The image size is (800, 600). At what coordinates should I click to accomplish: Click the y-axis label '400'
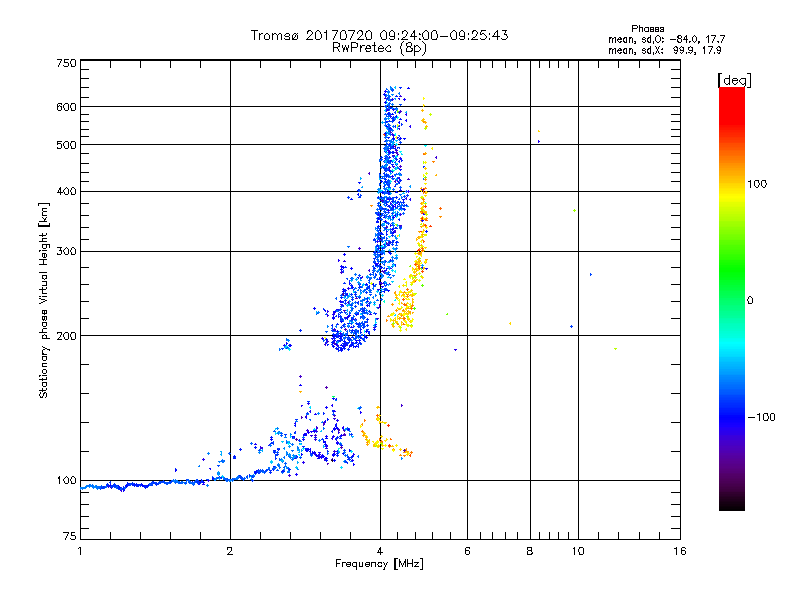(66, 192)
